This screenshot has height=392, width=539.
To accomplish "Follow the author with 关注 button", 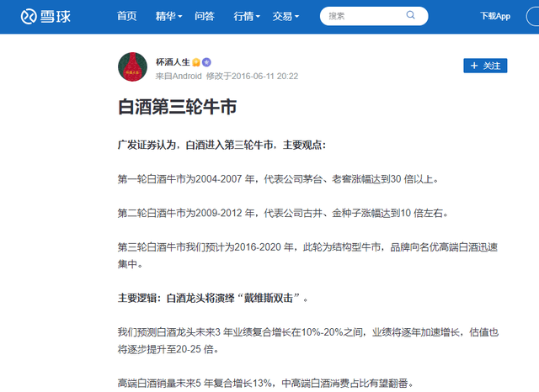I will pos(485,66).
